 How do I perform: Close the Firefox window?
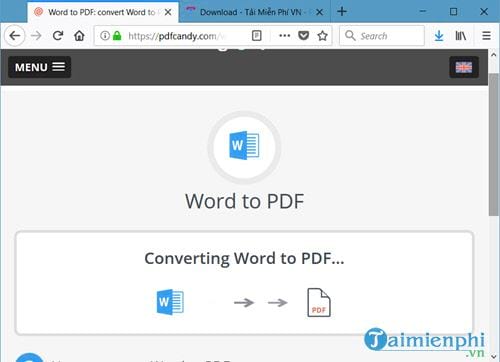[484, 12]
